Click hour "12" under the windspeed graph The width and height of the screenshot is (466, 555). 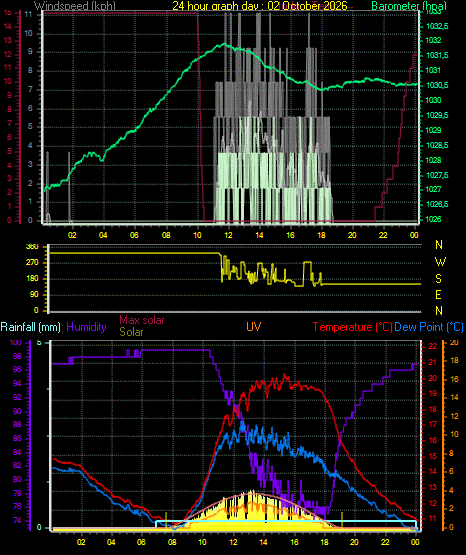[228, 235]
